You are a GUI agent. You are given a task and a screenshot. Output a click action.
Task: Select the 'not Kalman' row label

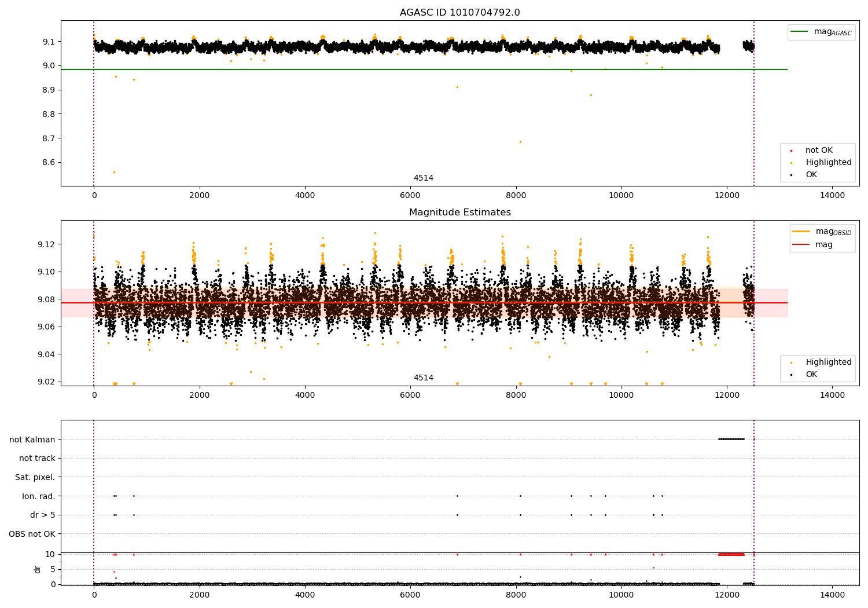coord(32,439)
